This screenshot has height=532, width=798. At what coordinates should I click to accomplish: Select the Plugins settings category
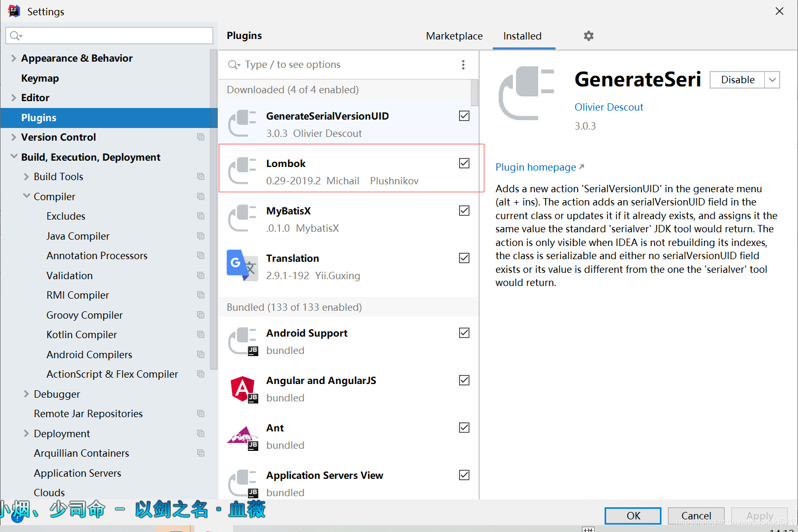click(x=109, y=117)
